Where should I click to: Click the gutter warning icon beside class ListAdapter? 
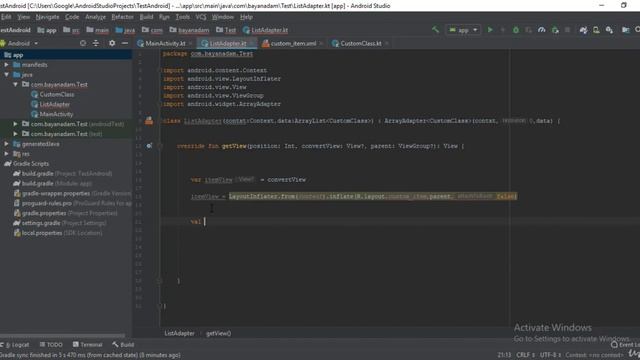[x=149, y=120]
